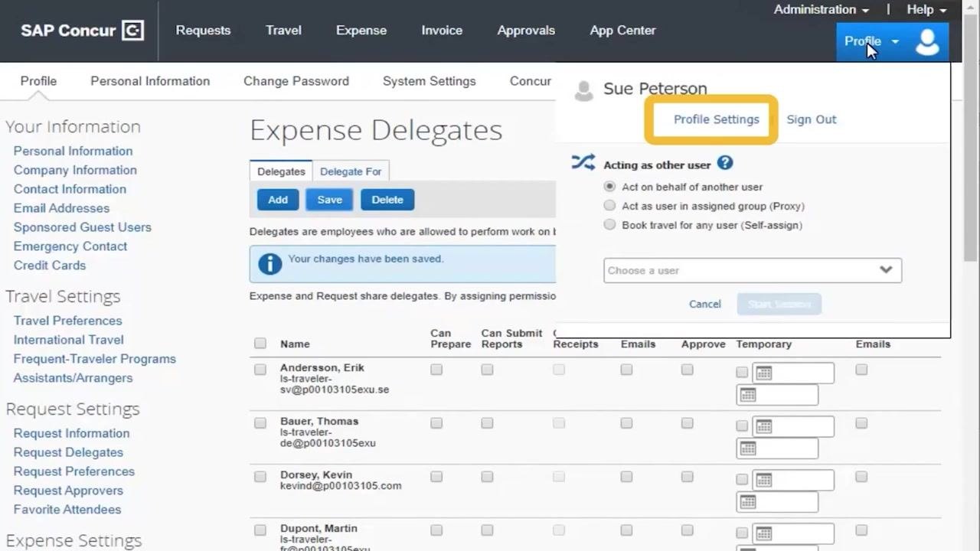Image resolution: width=980 pixels, height=551 pixels.
Task: Open the upper calendar icon in Andersson row
Action: [x=763, y=373]
